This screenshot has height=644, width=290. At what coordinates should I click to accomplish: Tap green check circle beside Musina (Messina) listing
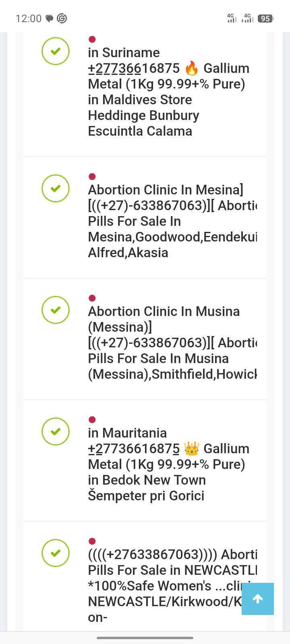coord(56,310)
